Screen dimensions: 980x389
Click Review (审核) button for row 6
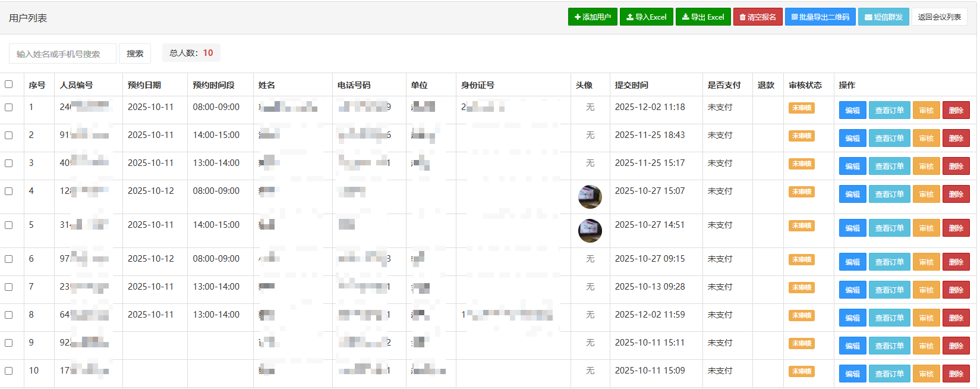pos(926,262)
